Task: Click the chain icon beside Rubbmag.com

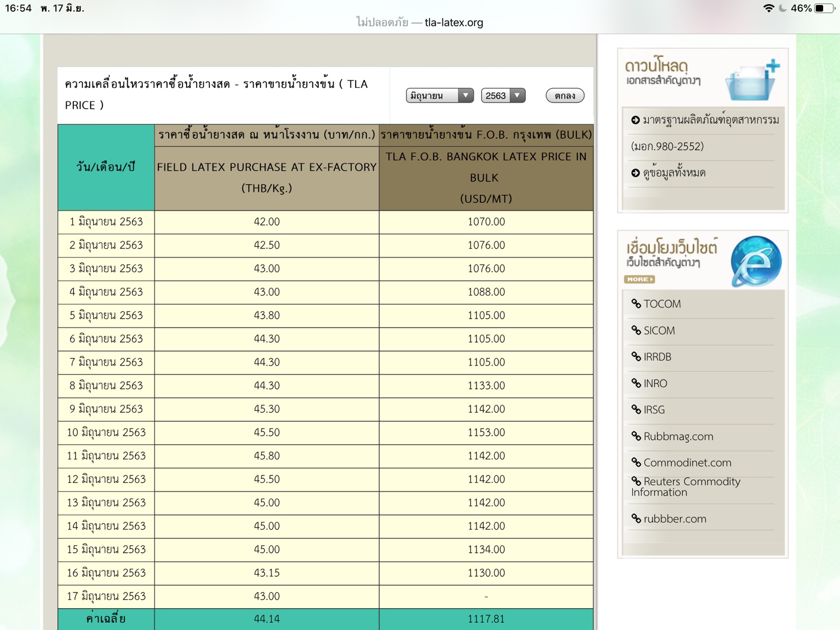Action: [636, 436]
